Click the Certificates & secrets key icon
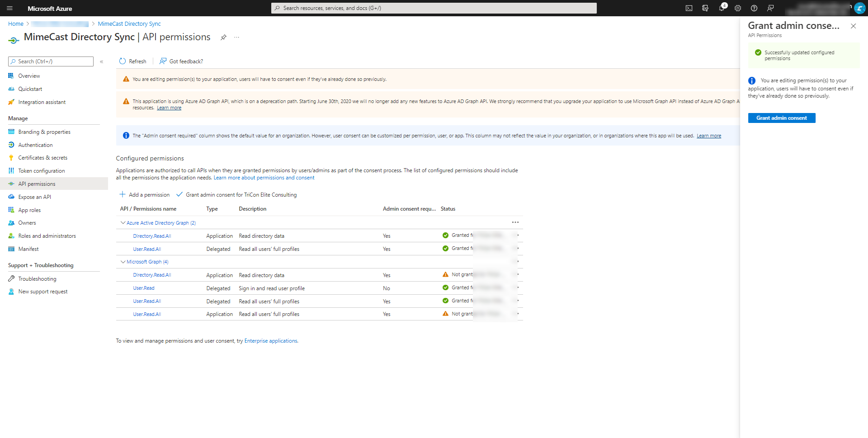Viewport: 868px width, 438px height. pyautogui.click(x=11, y=158)
